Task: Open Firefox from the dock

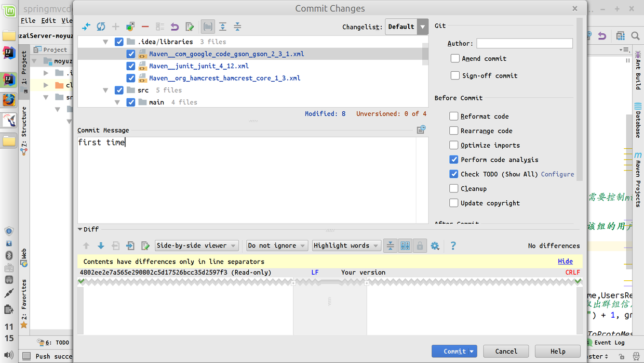Action: click(x=9, y=100)
